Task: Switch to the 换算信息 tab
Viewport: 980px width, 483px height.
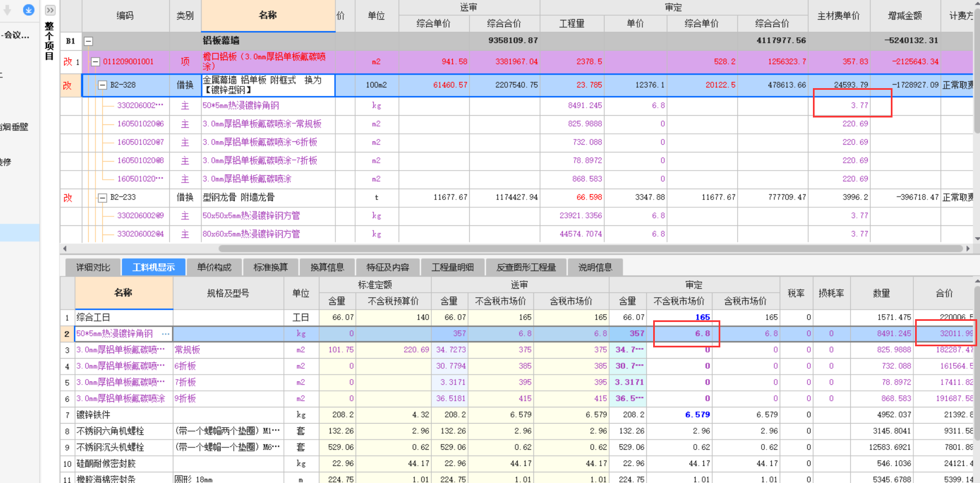Action: 327,267
